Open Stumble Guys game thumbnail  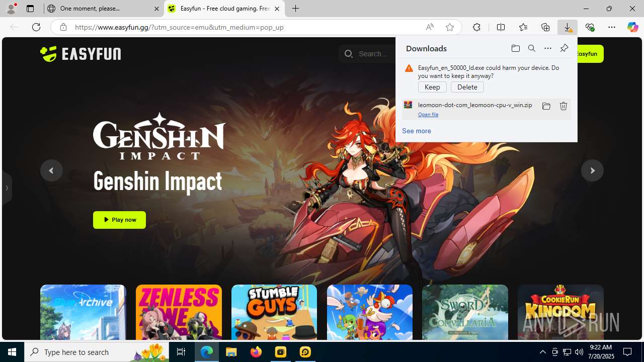point(274,312)
